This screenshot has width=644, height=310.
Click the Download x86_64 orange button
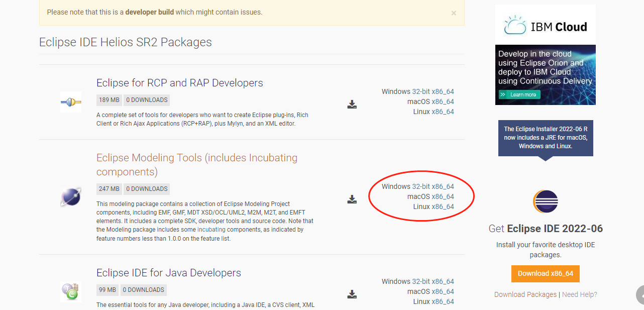point(546,274)
